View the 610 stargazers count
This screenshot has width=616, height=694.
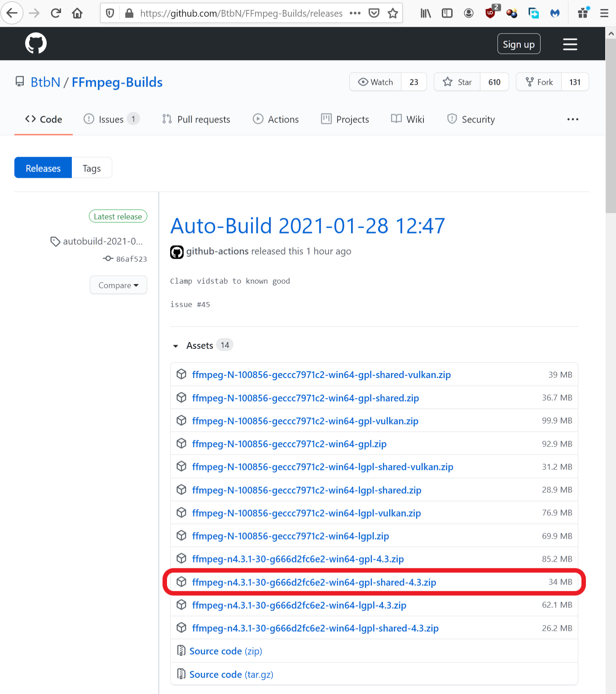tap(494, 82)
